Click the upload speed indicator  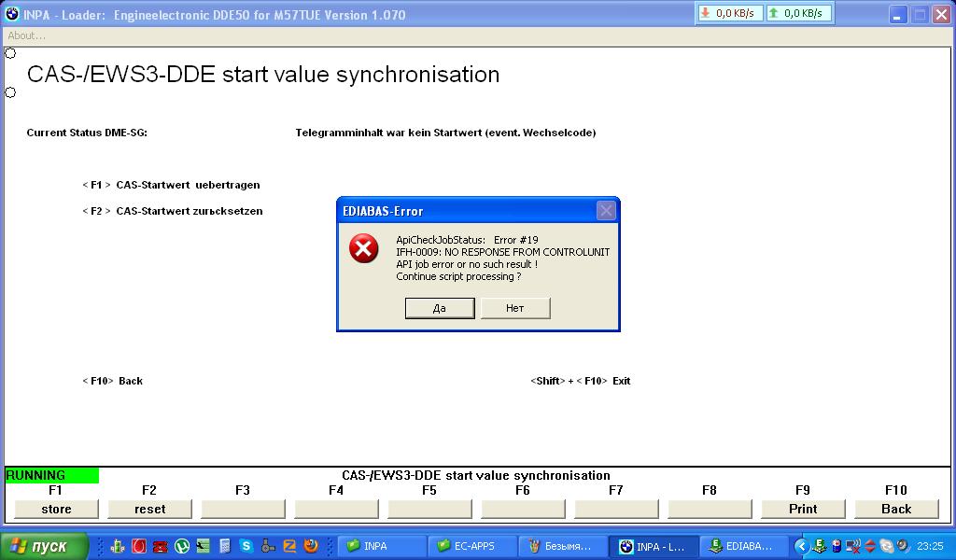pyautogui.click(x=797, y=13)
